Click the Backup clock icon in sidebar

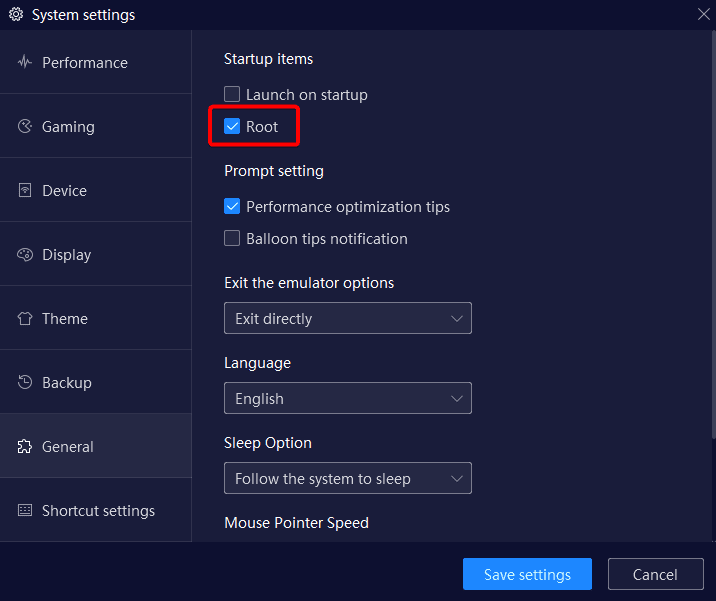pos(25,382)
